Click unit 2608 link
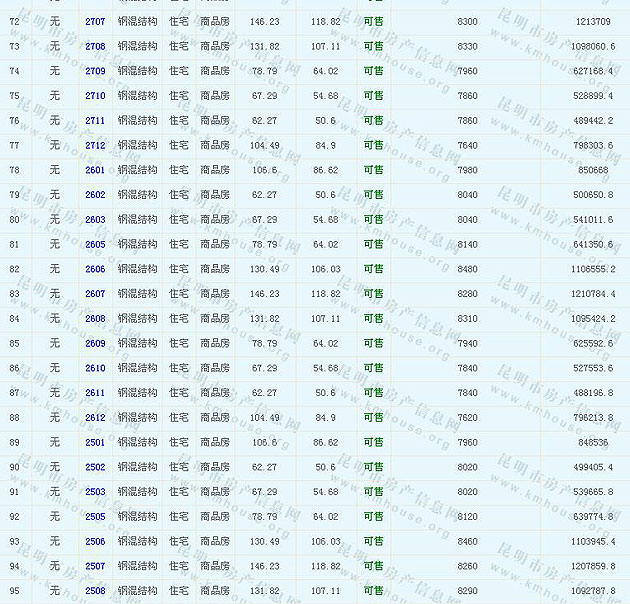This screenshot has height=604, width=630. point(95,319)
